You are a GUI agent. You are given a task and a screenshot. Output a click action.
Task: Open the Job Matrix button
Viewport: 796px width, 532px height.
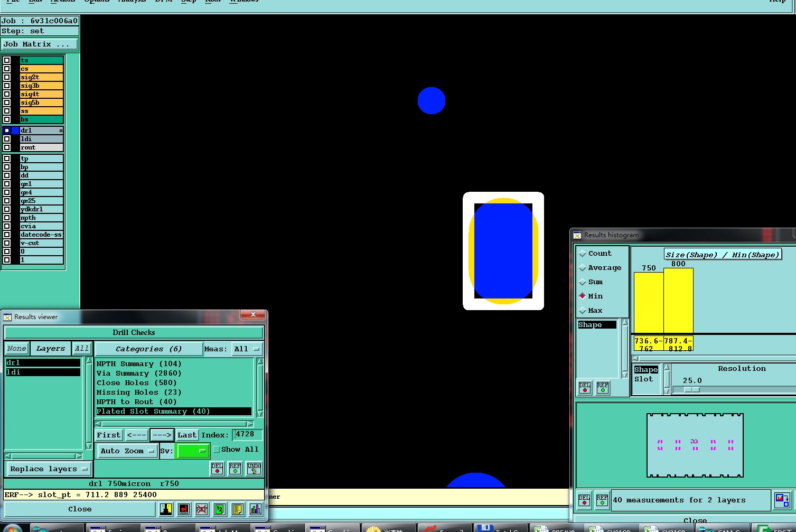(x=40, y=44)
